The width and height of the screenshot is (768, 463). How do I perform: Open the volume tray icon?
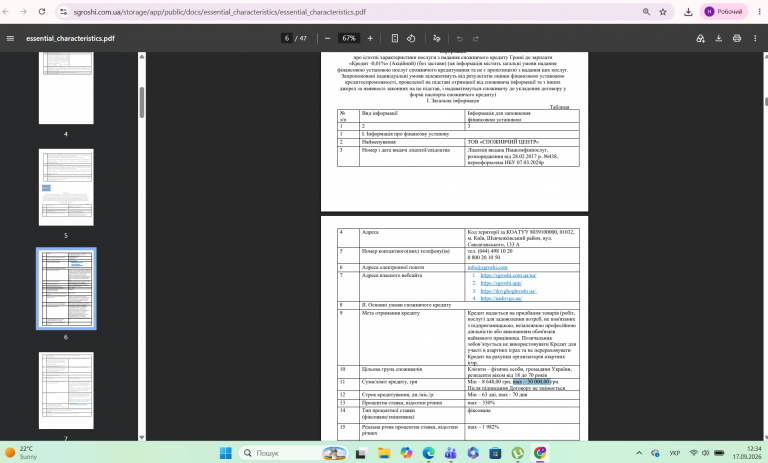point(706,453)
